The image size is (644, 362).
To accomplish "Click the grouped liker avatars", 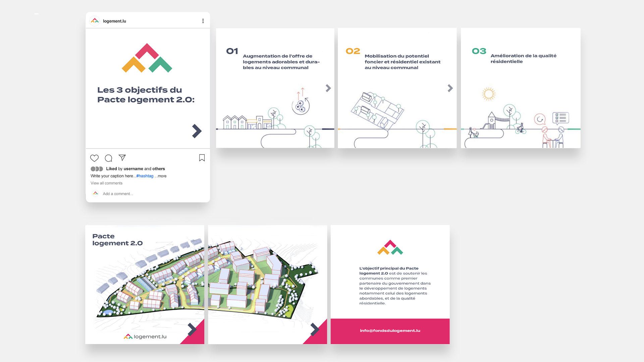I will pyautogui.click(x=97, y=169).
